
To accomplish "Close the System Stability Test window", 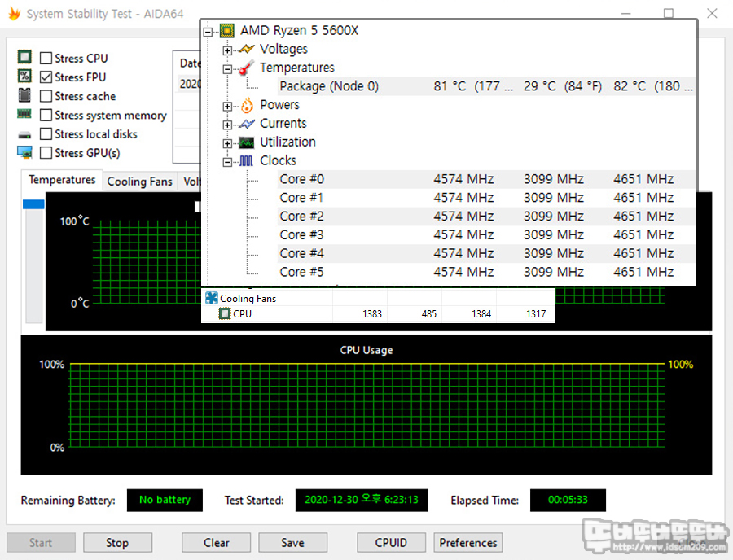I will [x=712, y=13].
